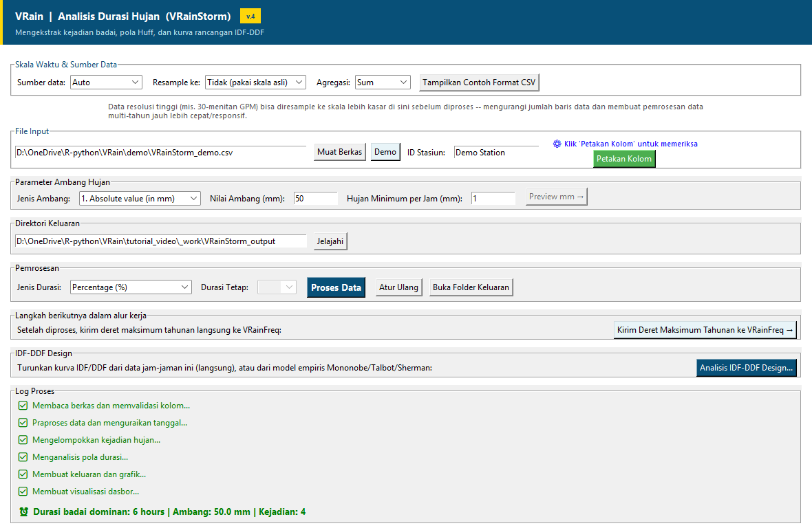Open the disabled Durasi Tetap dropdown

point(277,287)
